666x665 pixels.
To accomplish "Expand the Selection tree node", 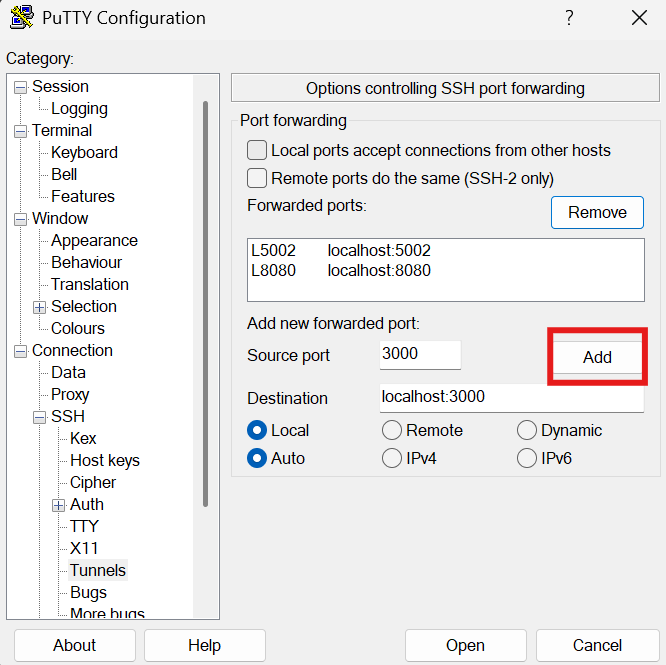I will click(40, 307).
